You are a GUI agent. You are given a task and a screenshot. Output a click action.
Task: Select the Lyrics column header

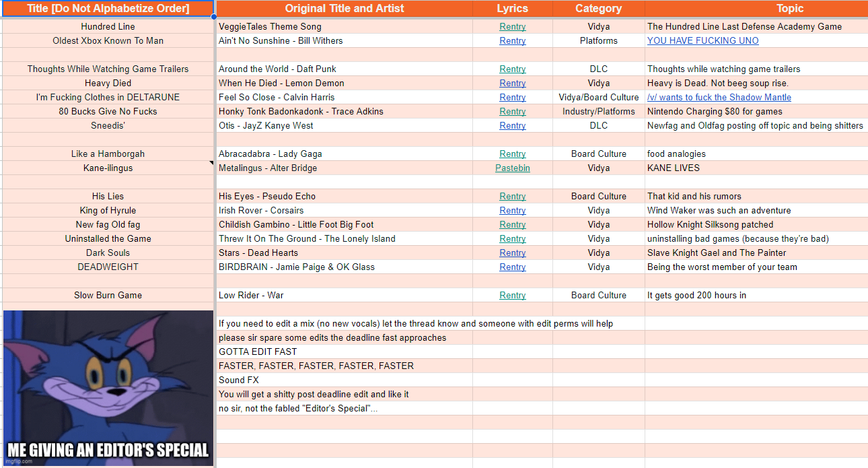[x=512, y=9]
